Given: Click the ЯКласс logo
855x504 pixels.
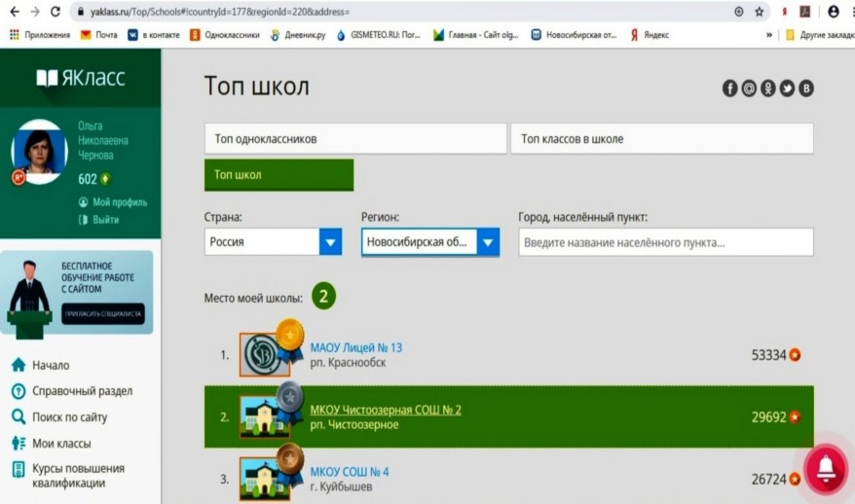Looking at the screenshot, I should [x=81, y=78].
